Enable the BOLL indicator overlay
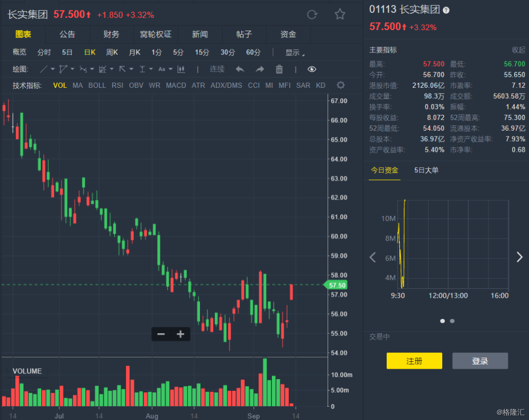The image size is (529, 420). (x=97, y=85)
